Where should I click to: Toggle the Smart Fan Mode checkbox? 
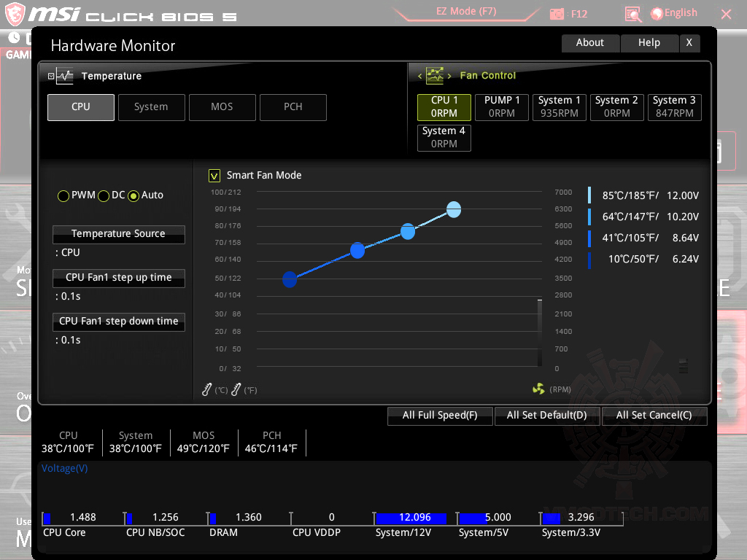(x=214, y=175)
